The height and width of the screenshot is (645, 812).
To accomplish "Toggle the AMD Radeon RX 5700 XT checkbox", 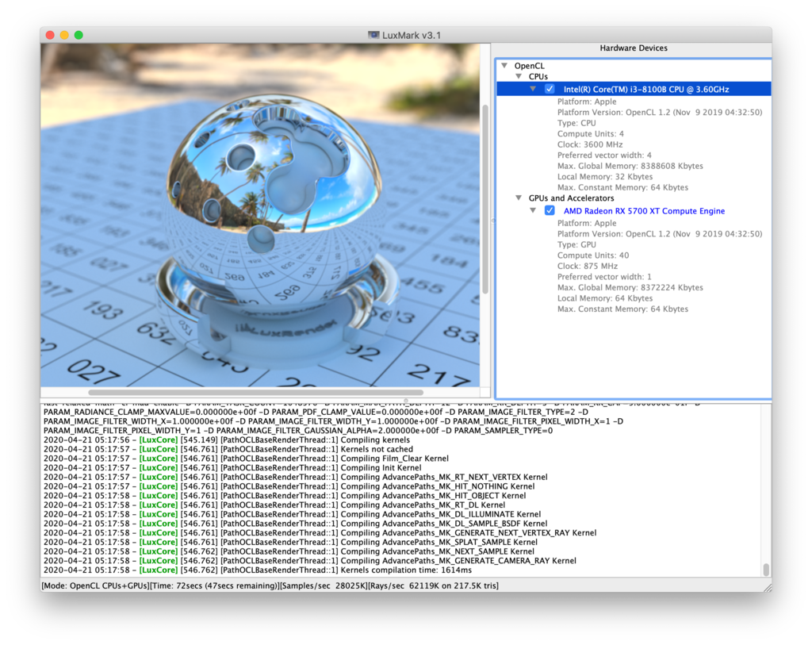I will pyautogui.click(x=550, y=211).
